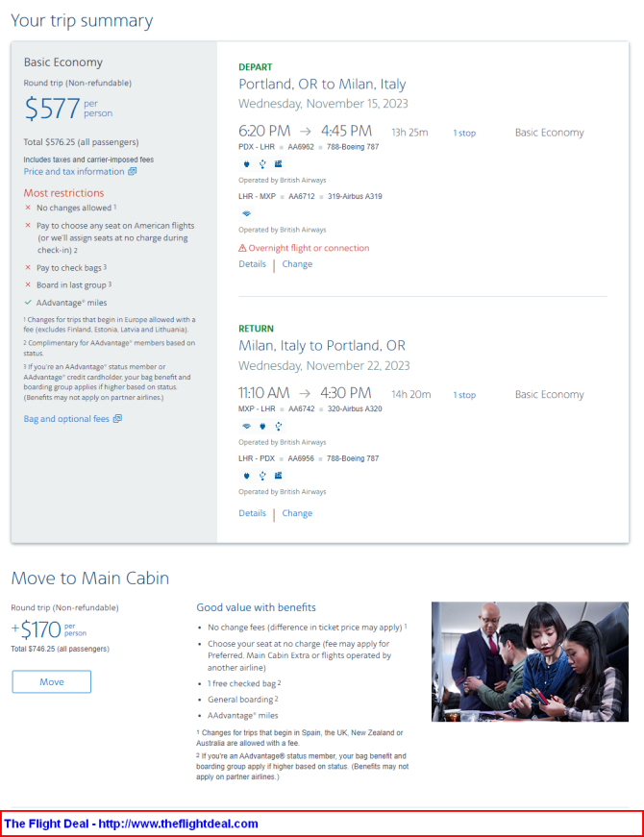Click the in-seat entertainment icon for AA6962
This screenshot has width=644, height=837.
point(278,163)
